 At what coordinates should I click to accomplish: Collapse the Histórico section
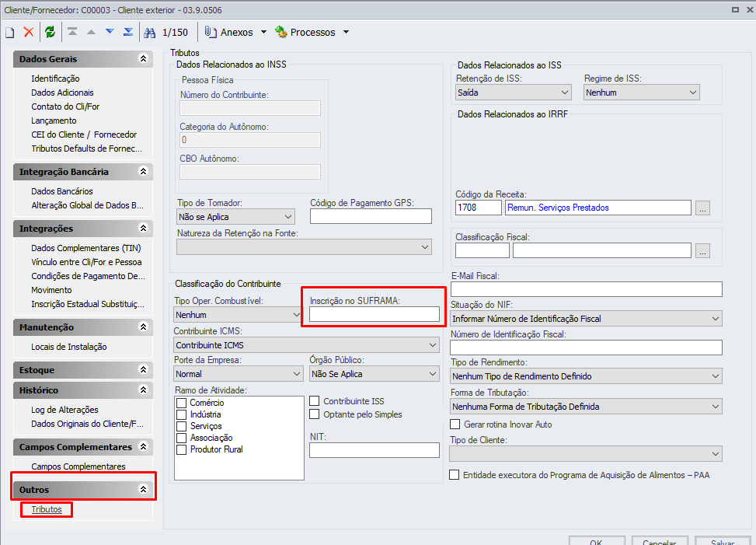click(x=143, y=390)
